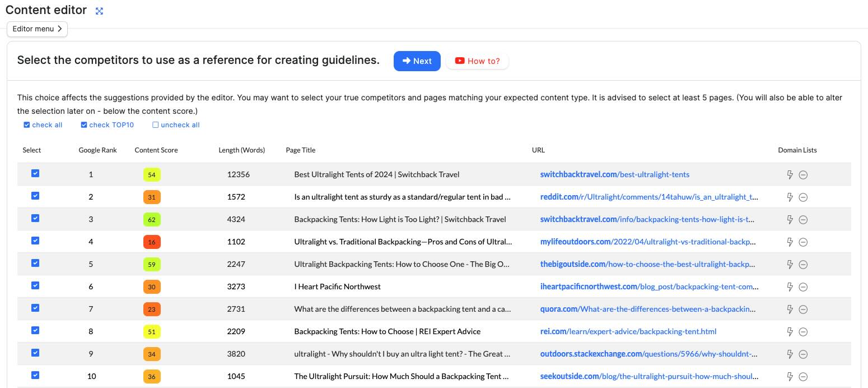Click the minus circle icon in the reddit.com row
The width and height of the screenshot is (868, 388).
(x=803, y=197)
